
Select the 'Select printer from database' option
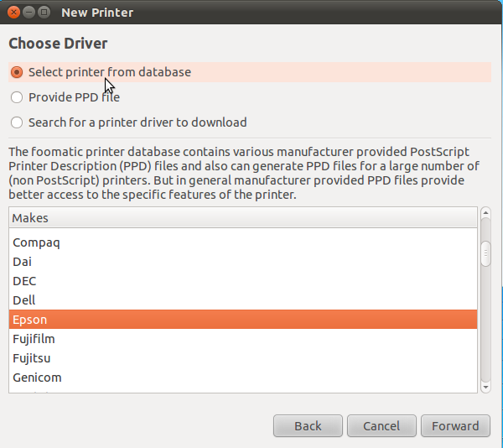point(17,72)
